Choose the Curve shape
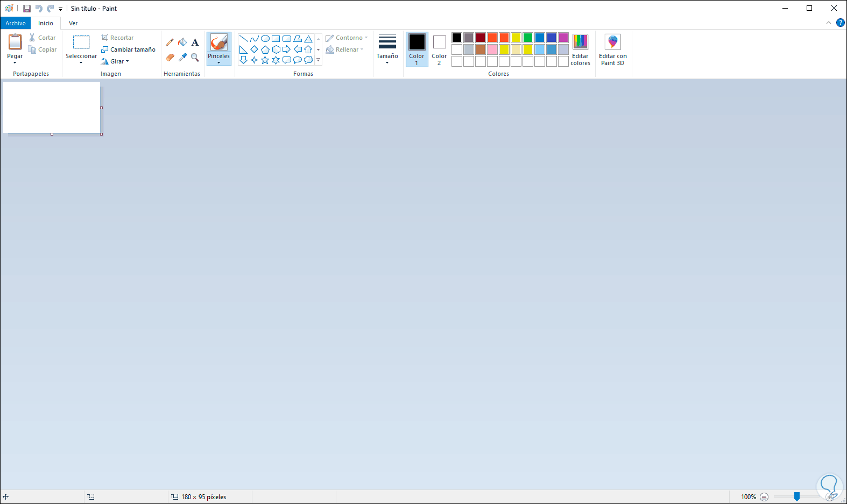Image resolution: width=847 pixels, height=504 pixels. (x=255, y=39)
